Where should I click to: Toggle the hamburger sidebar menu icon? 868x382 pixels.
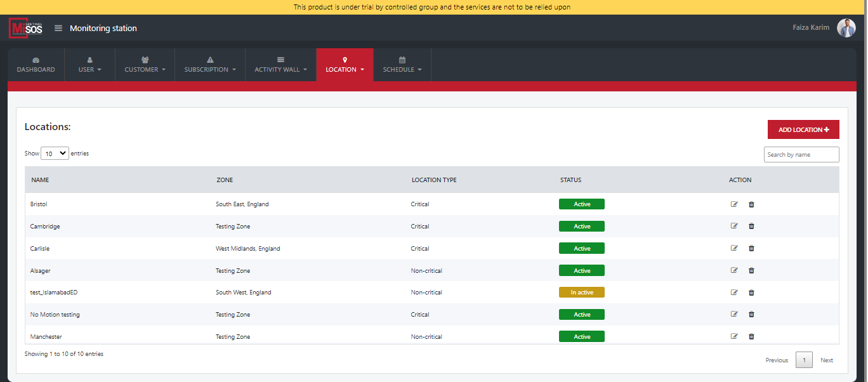coord(58,29)
